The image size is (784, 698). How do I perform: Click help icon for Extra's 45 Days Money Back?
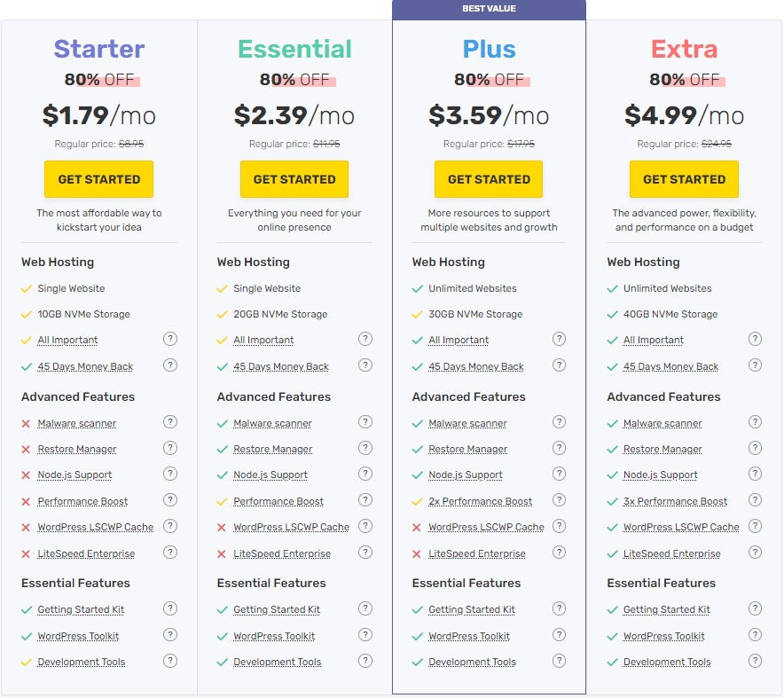click(x=755, y=365)
